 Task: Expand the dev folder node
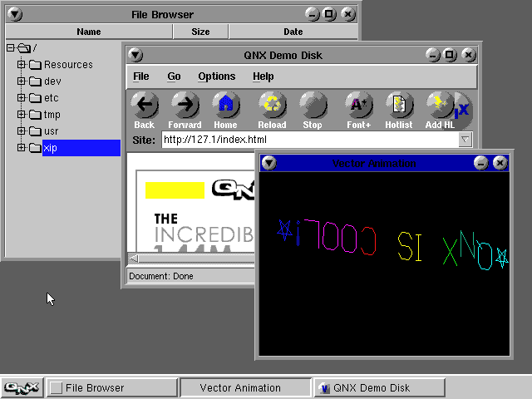pyautogui.click(x=21, y=81)
